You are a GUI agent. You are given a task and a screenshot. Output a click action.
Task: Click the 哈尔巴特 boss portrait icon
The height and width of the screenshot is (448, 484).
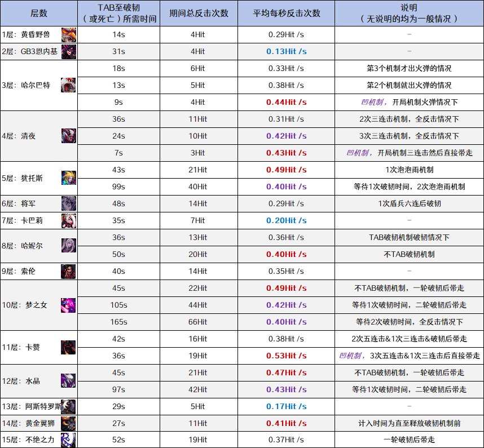pos(69,86)
